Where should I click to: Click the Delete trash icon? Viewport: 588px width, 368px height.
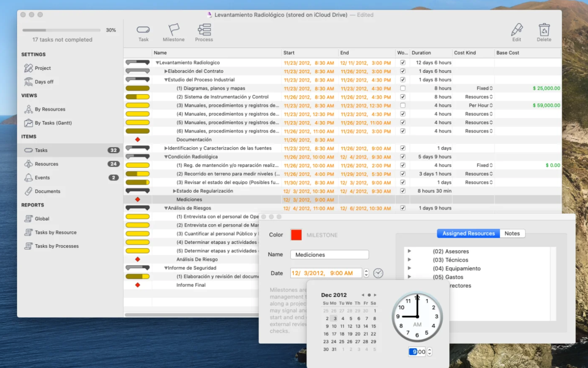tap(544, 33)
